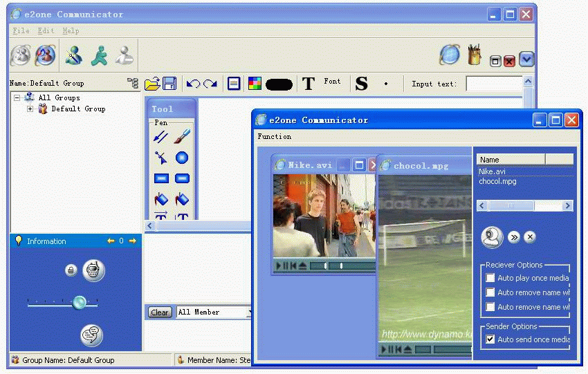Screen dimensions: 588x374
Task: Click the webcam icon in media window
Action: click(492, 237)
